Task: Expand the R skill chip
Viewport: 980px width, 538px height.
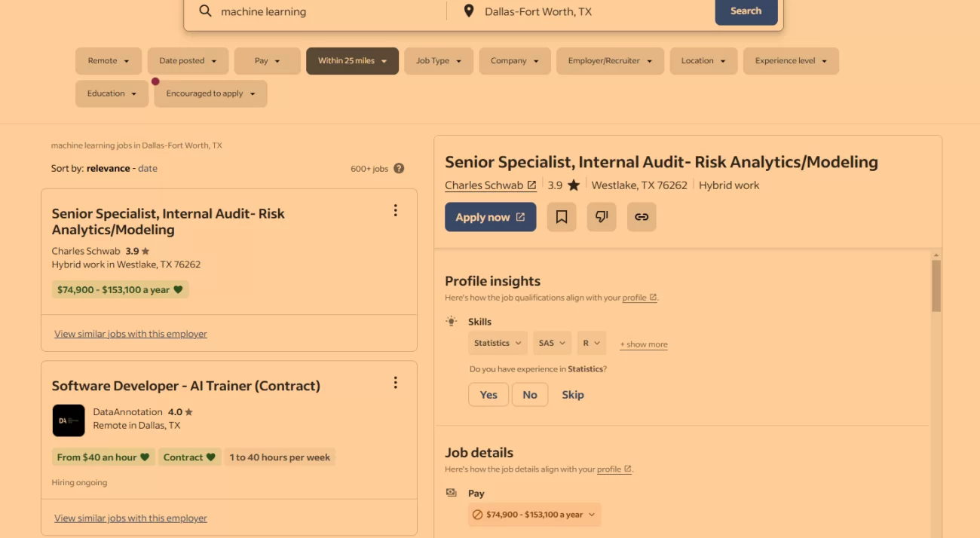Action: (x=592, y=343)
